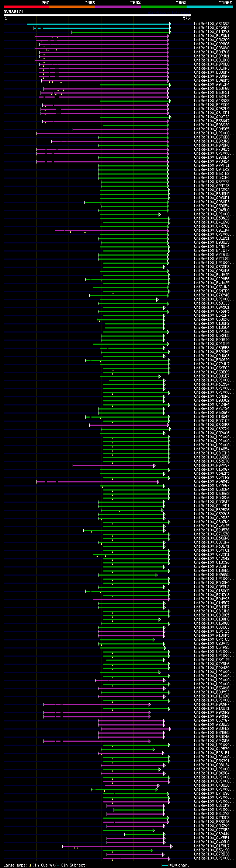This screenshot has height=868, width=236.
Task: Click the cyan alignment bar for A8IN92
Action: (x=99, y=24)
